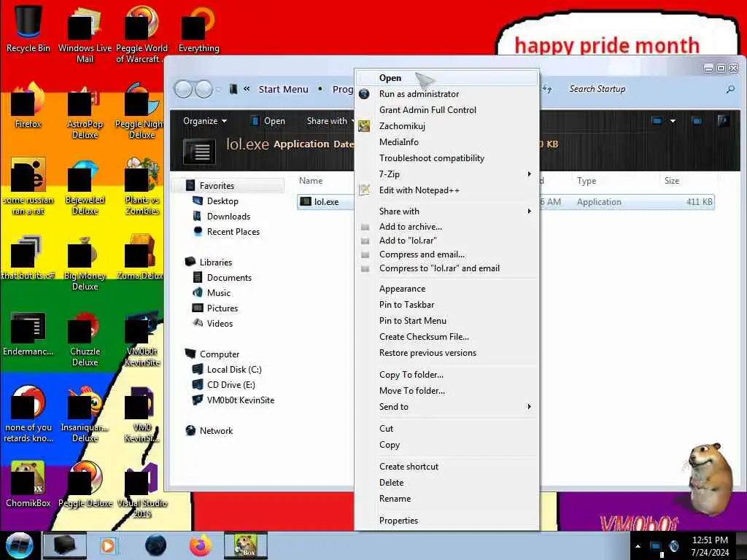Open the media player taskbar icon

click(x=108, y=545)
